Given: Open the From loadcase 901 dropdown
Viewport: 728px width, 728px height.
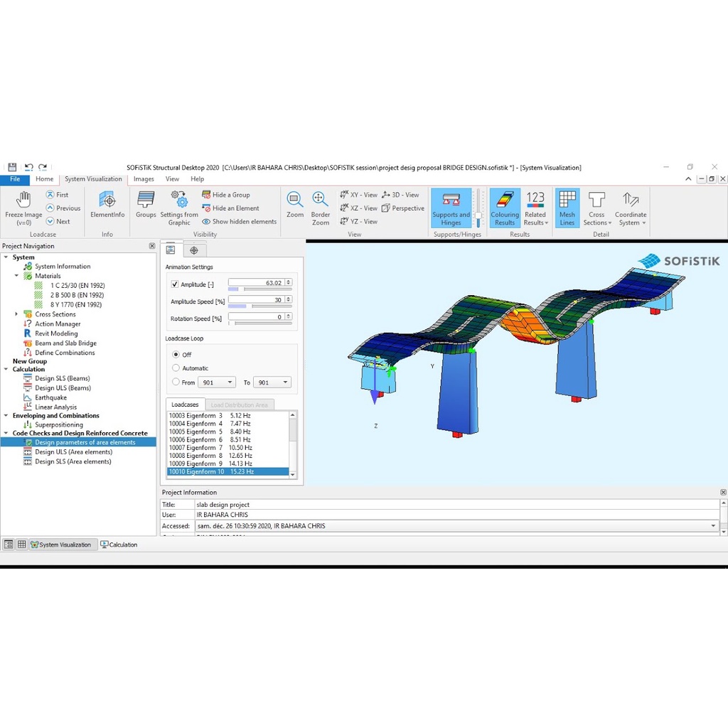Looking at the screenshot, I should click(x=230, y=382).
